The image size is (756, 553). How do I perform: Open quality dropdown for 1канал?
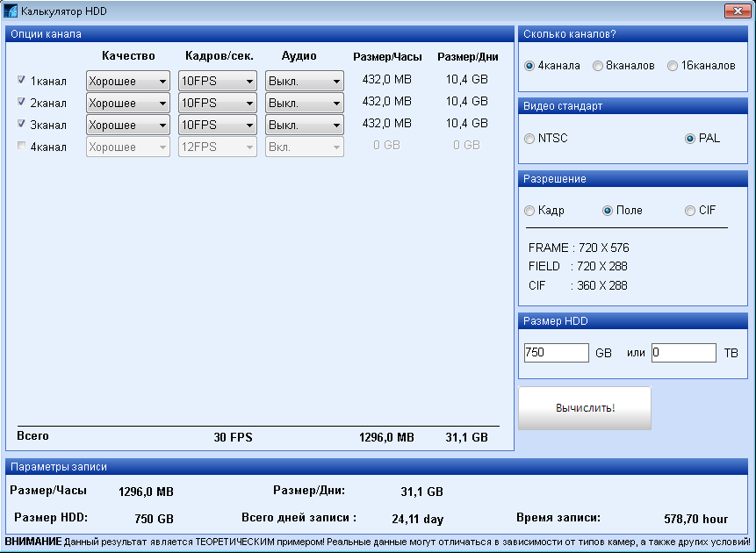click(128, 81)
